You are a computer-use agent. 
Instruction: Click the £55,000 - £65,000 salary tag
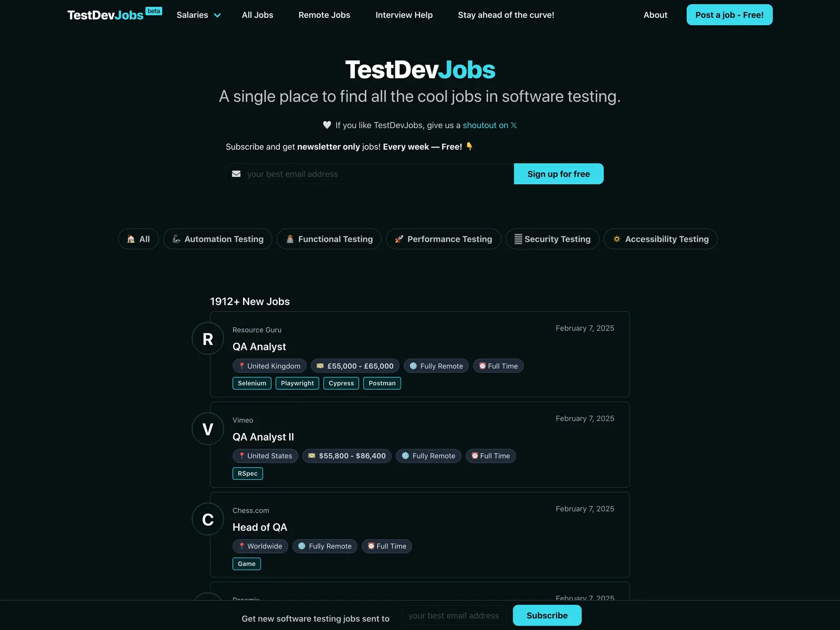click(355, 366)
